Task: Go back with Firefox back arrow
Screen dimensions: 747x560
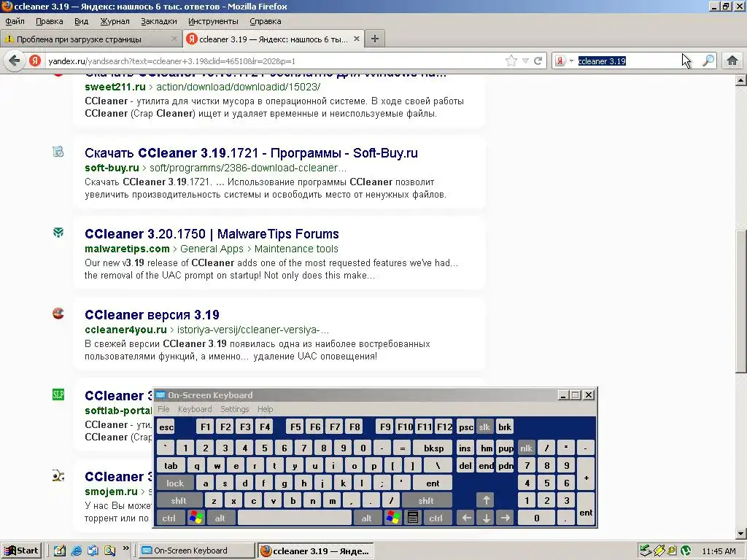Action: 15,61
